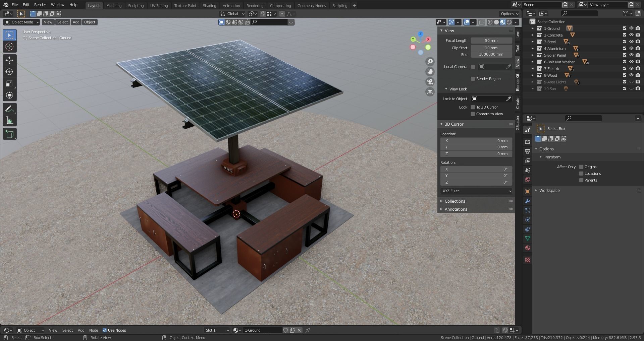Viewport: 644px width, 341px height.
Task: Enable the Render Region checkbox
Action: 473,79
